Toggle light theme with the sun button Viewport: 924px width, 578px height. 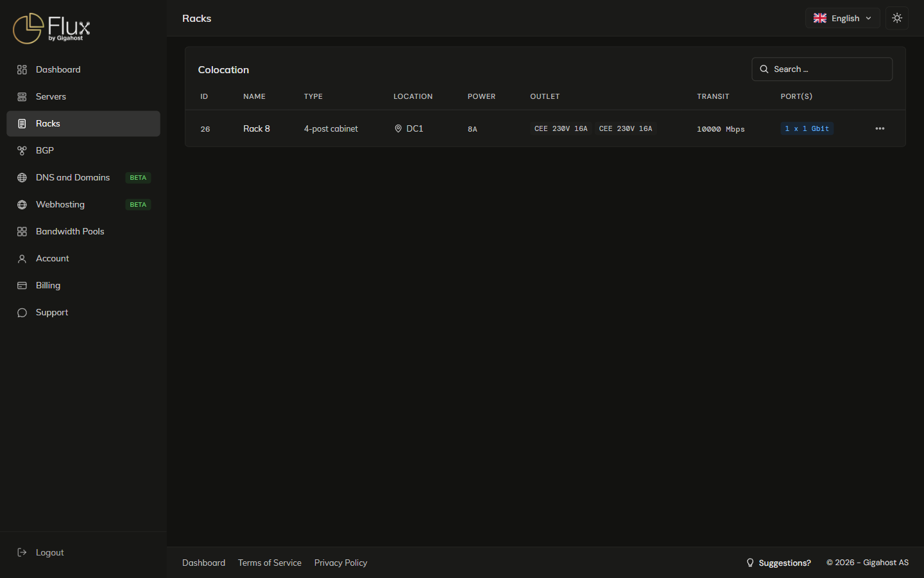click(x=897, y=18)
